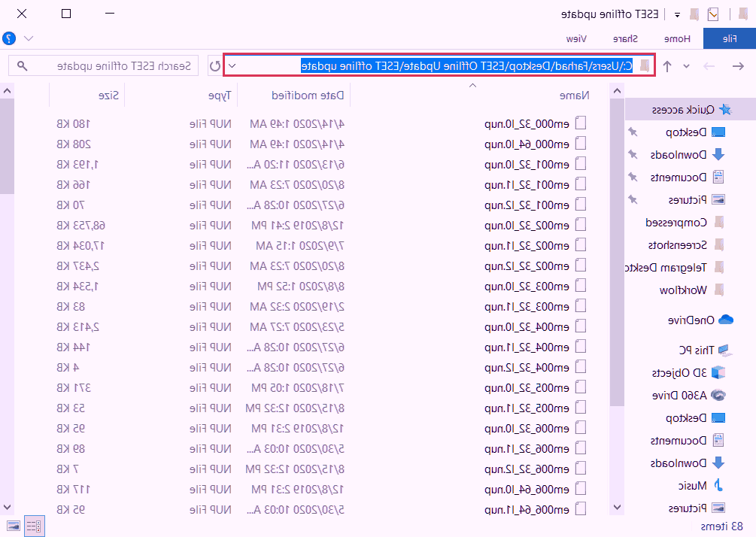Viewport: 756px width, 537px height.
Task: Switch to large thumbnails view layout
Action: point(14,525)
